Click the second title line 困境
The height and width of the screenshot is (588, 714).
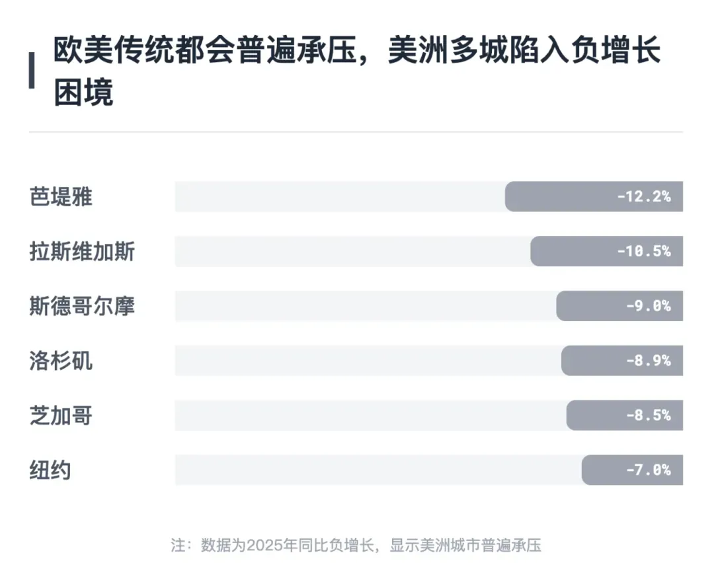point(83,93)
